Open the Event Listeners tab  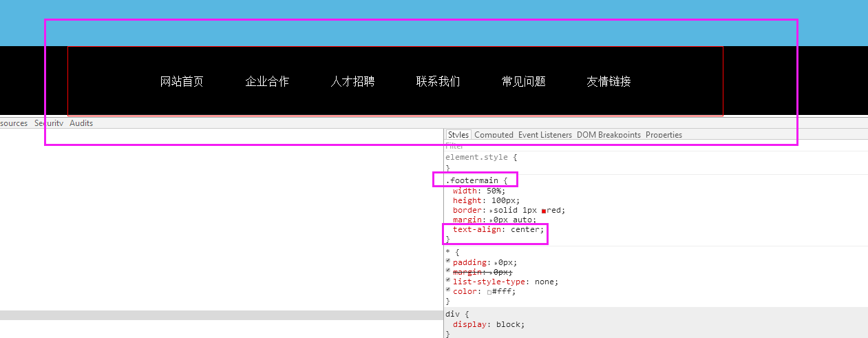[x=545, y=135]
